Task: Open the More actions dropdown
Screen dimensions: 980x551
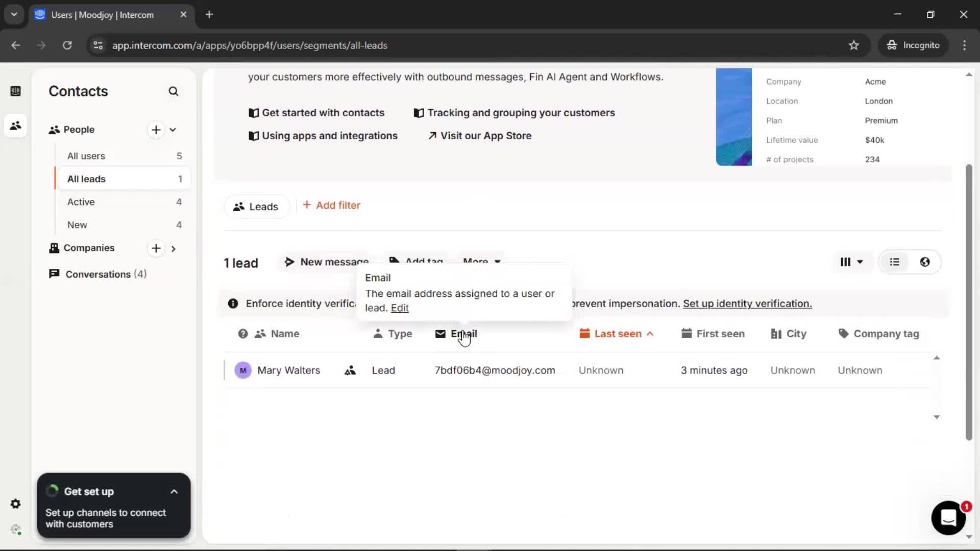Action: [481, 262]
